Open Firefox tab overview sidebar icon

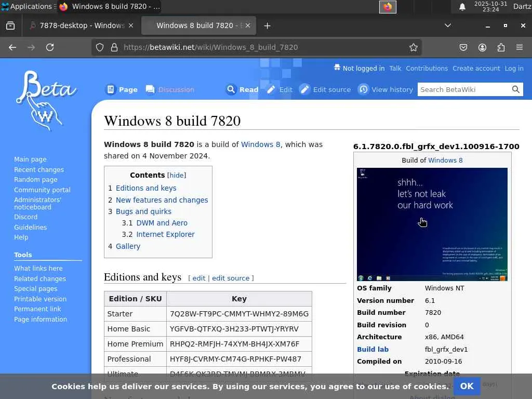click(10, 25)
